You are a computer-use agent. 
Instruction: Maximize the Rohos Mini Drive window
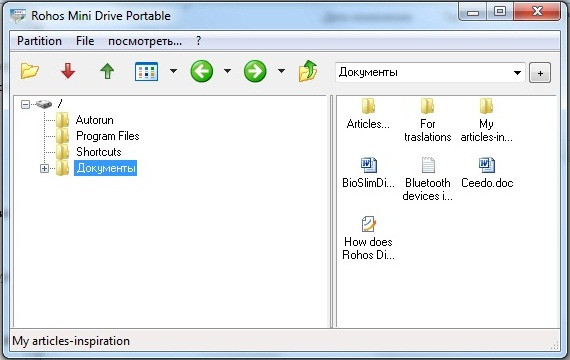500,12
